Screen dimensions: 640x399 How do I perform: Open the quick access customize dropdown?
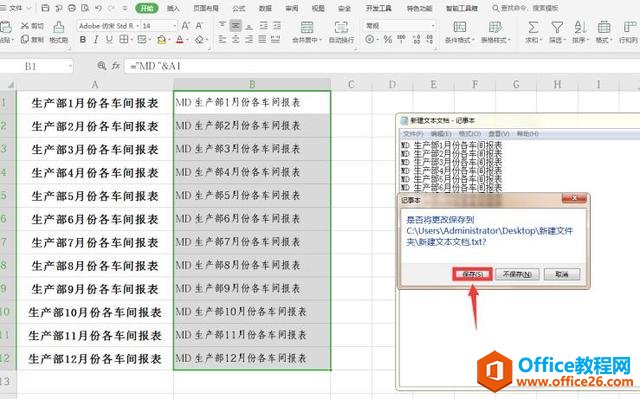[x=125, y=8]
